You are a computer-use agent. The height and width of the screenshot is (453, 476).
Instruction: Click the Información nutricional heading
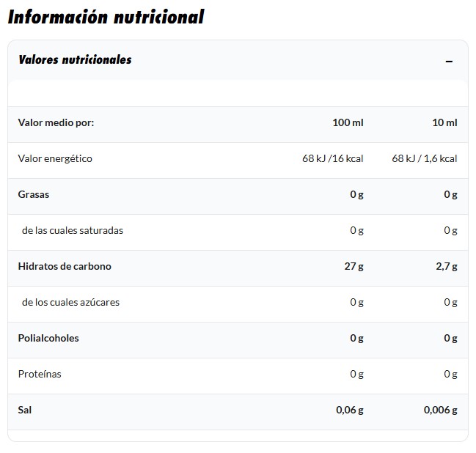(106, 17)
